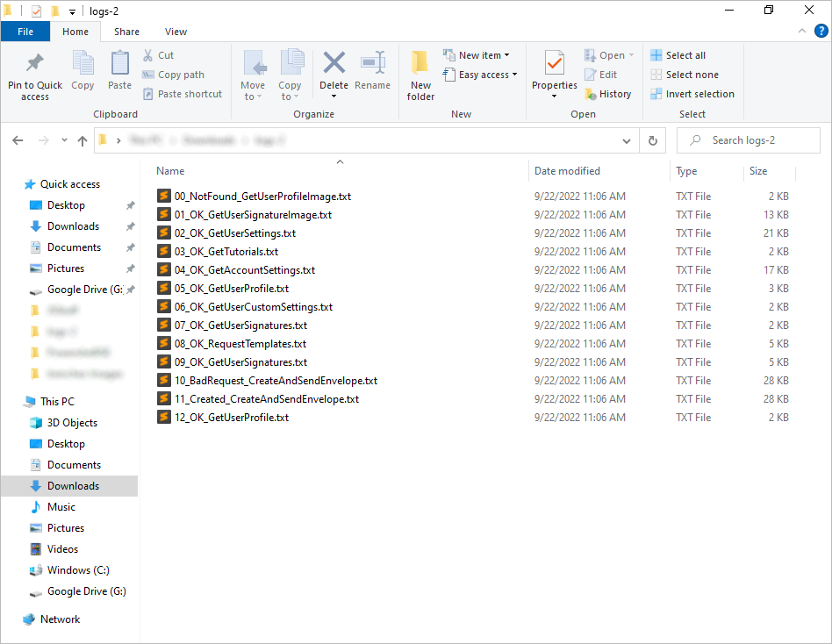
Task: Switch to the View ribbon tab
Action: pos(176,31)
